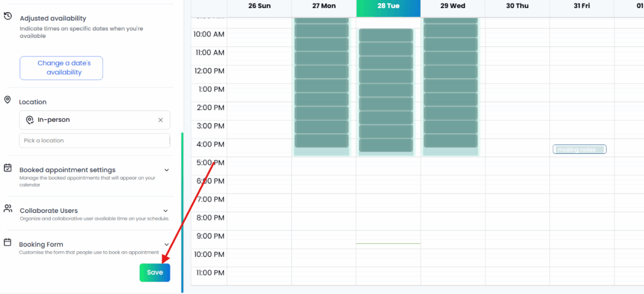Click the Change a date's availability button
This screenshot has width=644, height=294.
[x=61, y=68]
